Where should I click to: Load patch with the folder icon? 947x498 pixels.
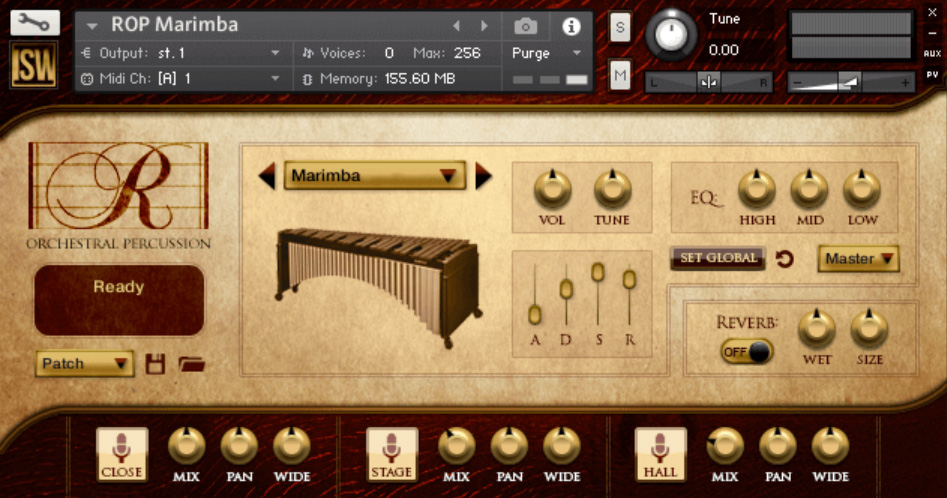191,364
